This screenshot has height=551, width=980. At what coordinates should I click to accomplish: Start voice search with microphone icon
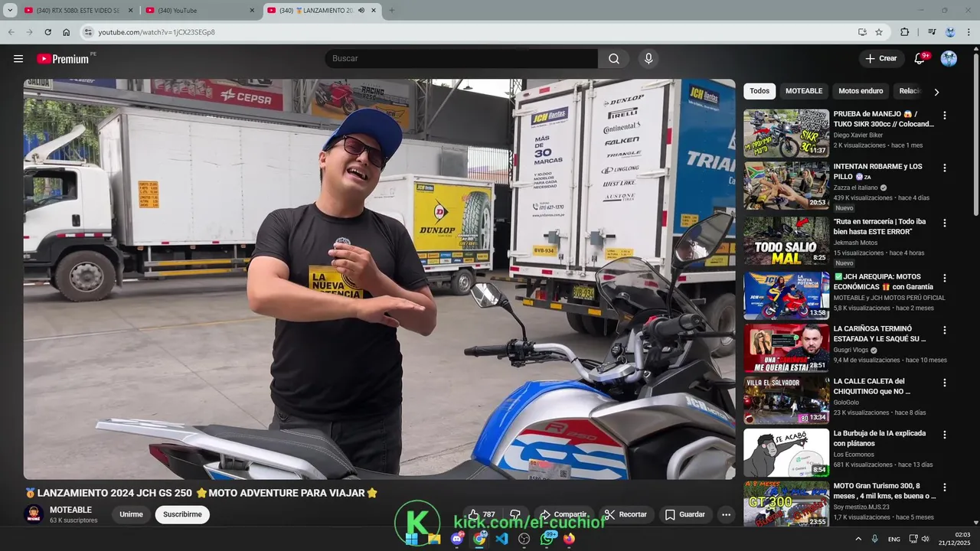(x=648, y=59)
